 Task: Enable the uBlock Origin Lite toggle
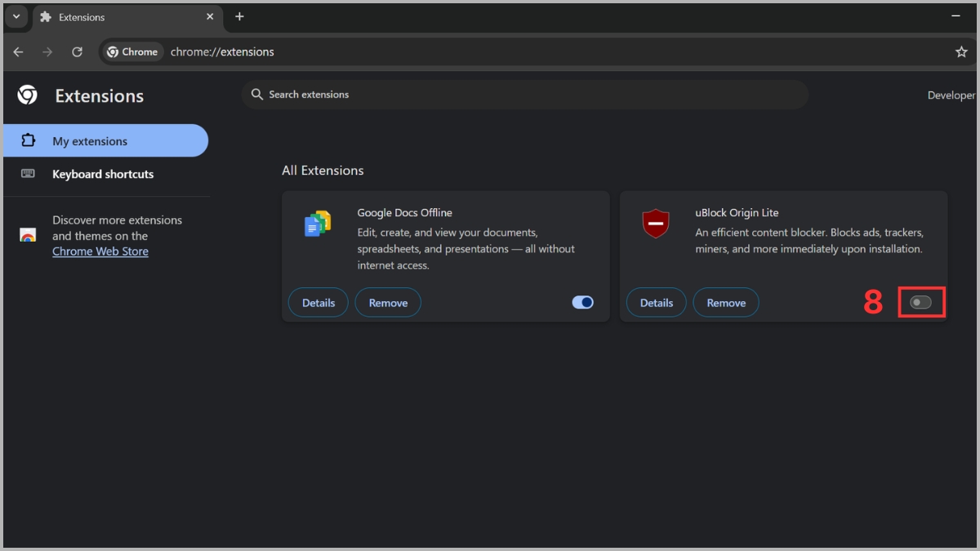(x=920, y=303)
